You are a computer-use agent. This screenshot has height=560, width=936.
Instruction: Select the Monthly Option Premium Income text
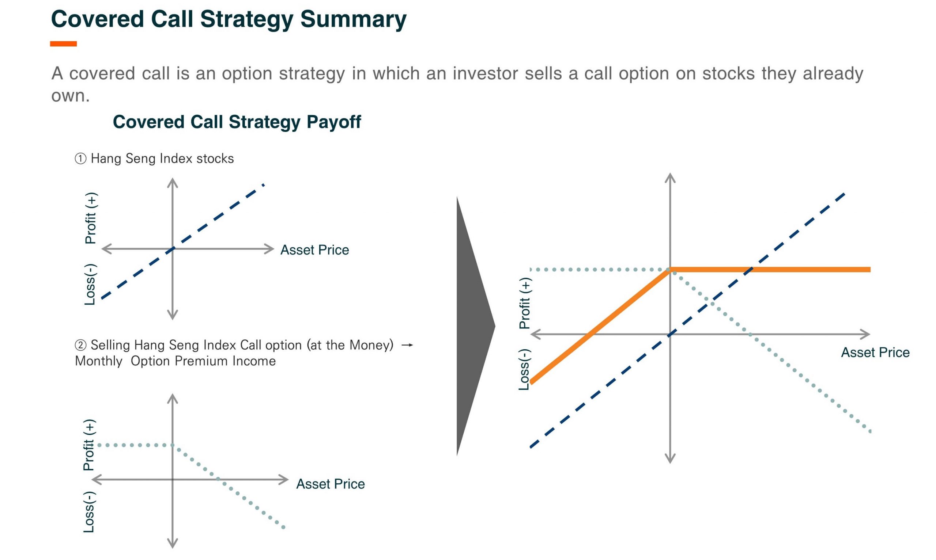pos(175,361)
